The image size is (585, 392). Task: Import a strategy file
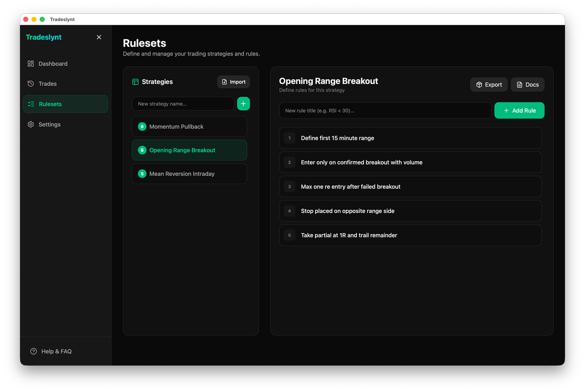click(x=234, y=82)
